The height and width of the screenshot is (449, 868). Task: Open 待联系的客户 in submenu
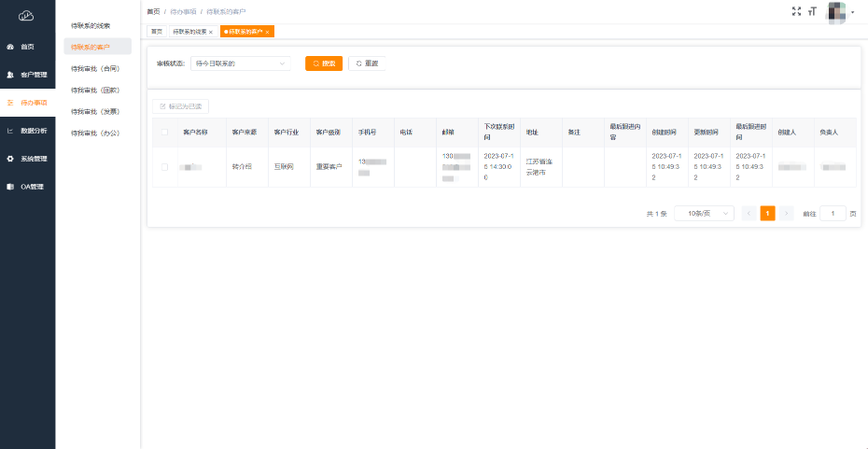point(98,47)
